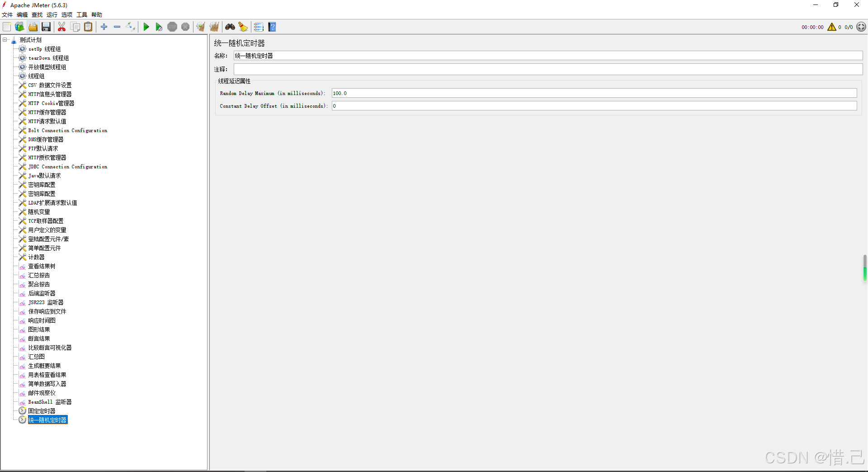The width and height of the screenshot is (868, 472).
Task: Create a new test plan
Action: [x=7, y=27]
